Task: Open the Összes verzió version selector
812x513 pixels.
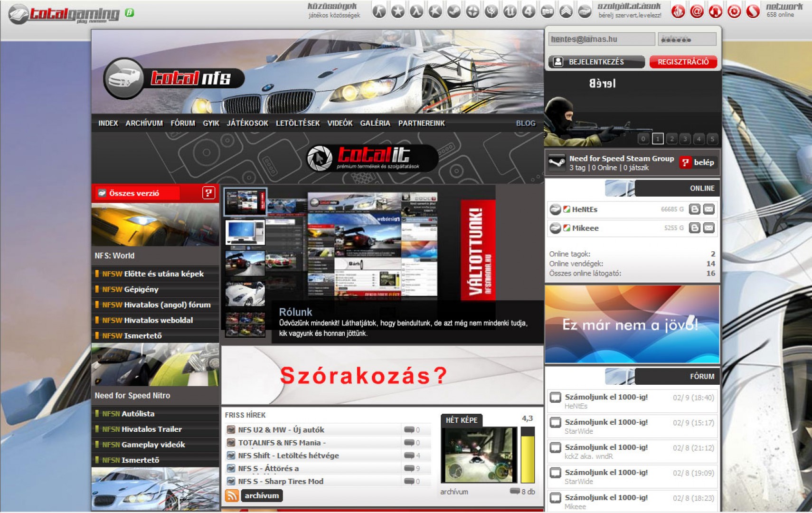Action: click(138, 193)
